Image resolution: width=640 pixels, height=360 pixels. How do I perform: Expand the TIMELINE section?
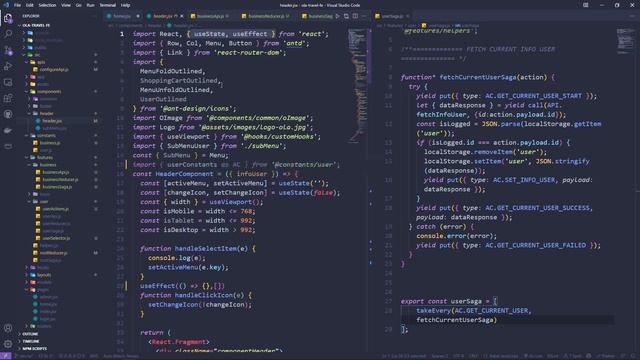pyautogui.click(x=31, y=341)
